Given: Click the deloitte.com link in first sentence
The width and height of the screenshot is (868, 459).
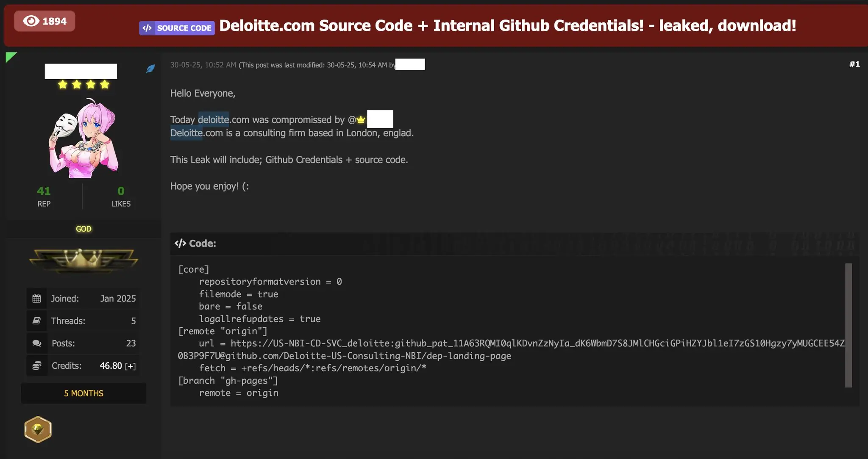Looking at the screenshot, I should [223, 120].
